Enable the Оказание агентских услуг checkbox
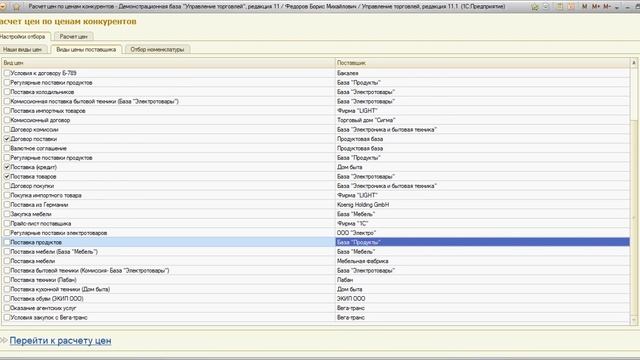The height and width of the screenshot is (360, 640). point(7,308)
